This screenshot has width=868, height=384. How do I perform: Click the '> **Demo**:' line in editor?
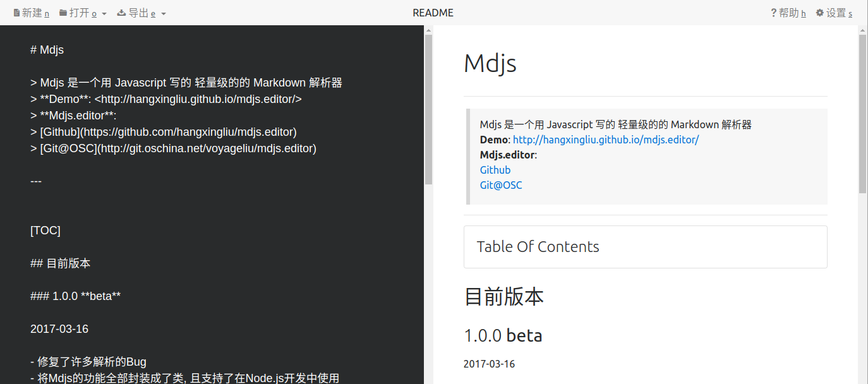tap(166, 99)
